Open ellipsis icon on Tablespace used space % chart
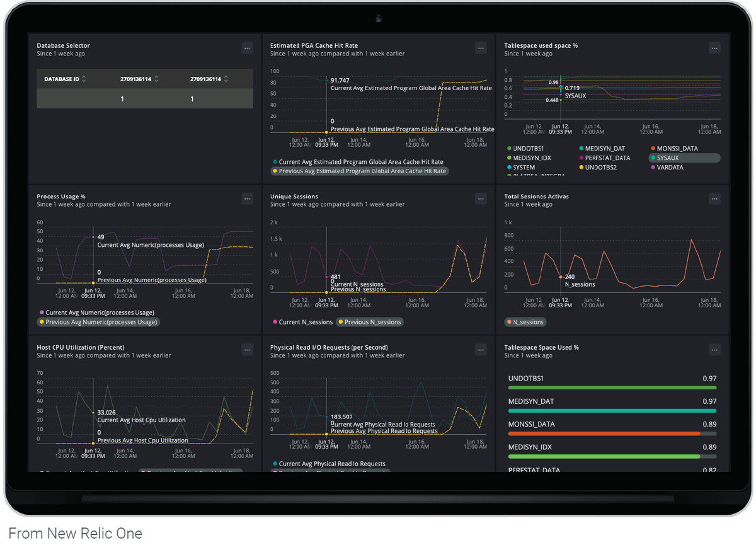Image resolution: width=756 pixels, height=545 pixels. click(714, 48)
